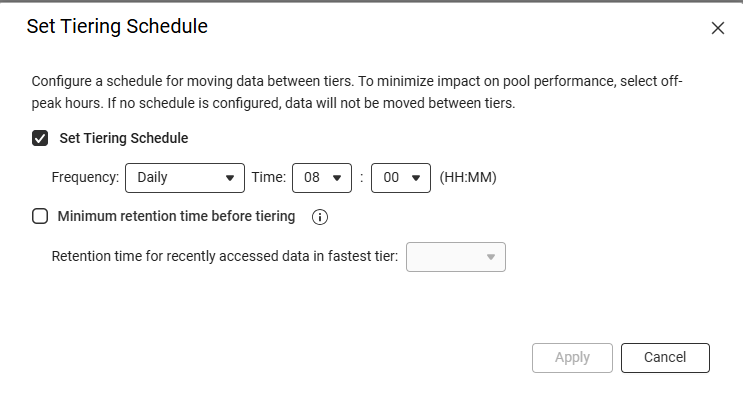Open the fastest tier retention time dropdown
Screen dimensions: 743x397
tap(456, 257)
